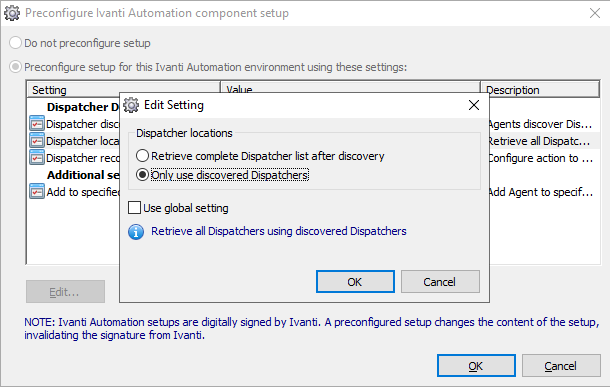
Task: Click the 'Additional se...' group heading
Action: click(x=83, y=175)
